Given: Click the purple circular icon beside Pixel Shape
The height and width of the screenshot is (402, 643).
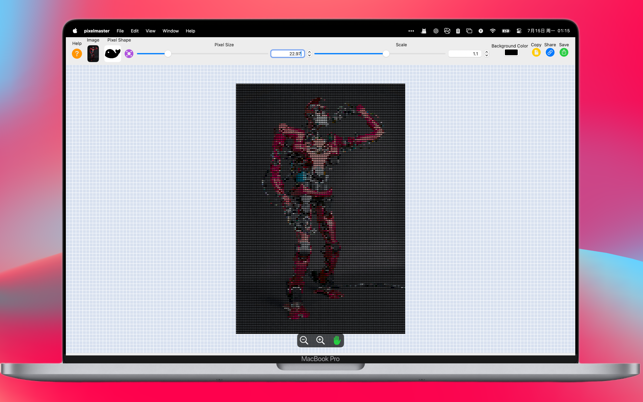Looking at the screenshot, I should pos(129,53).
